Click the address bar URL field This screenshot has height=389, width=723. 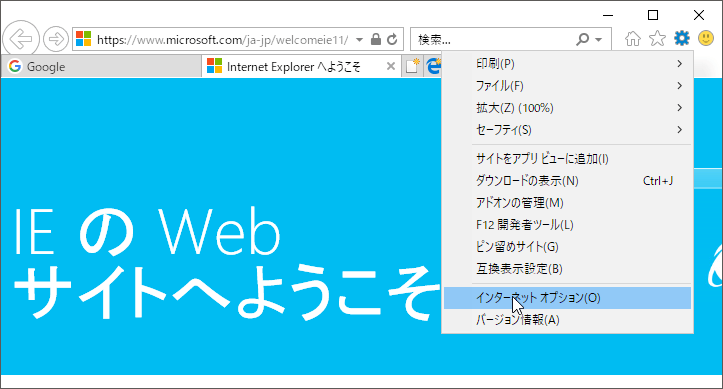click(x=223, y=40)
